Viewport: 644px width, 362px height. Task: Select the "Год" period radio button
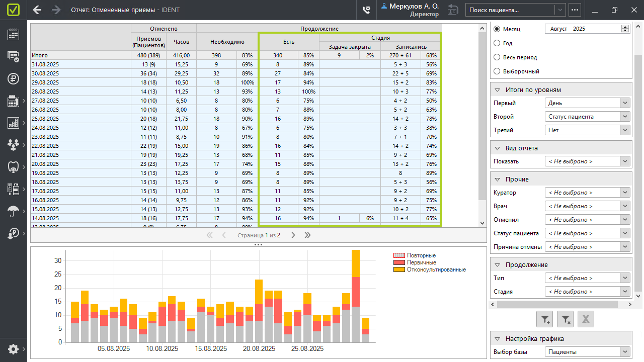click(497, 43)
